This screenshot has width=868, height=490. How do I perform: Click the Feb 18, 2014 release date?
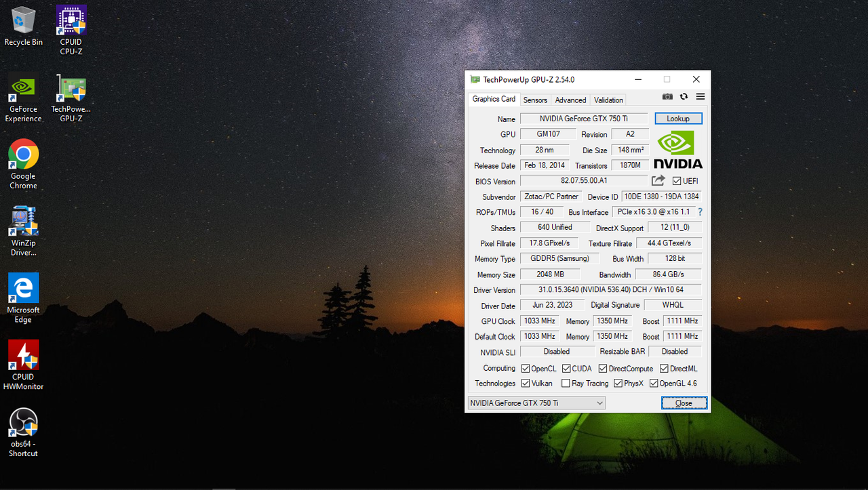[545, 165]
